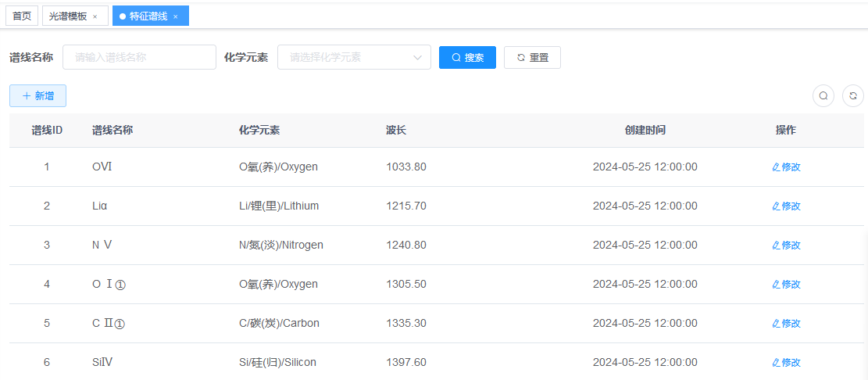Viewport: 868px width, 380px height.
Task: Click the circular search toggle icon
Action: 823,95
